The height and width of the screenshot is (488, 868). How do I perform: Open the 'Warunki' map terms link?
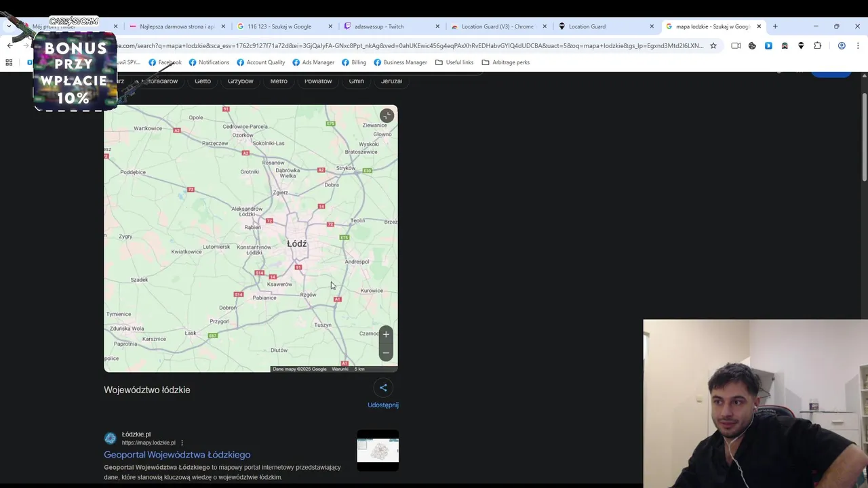340,369
